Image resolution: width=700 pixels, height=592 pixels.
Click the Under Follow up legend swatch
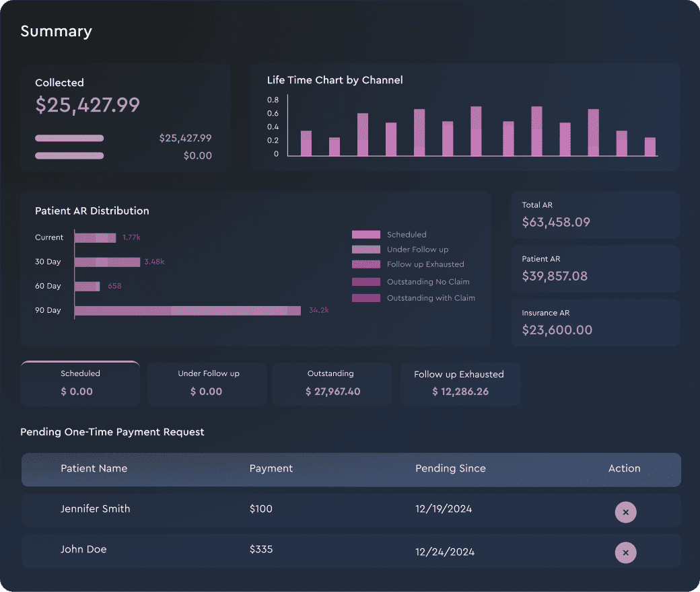click(366, 250)
